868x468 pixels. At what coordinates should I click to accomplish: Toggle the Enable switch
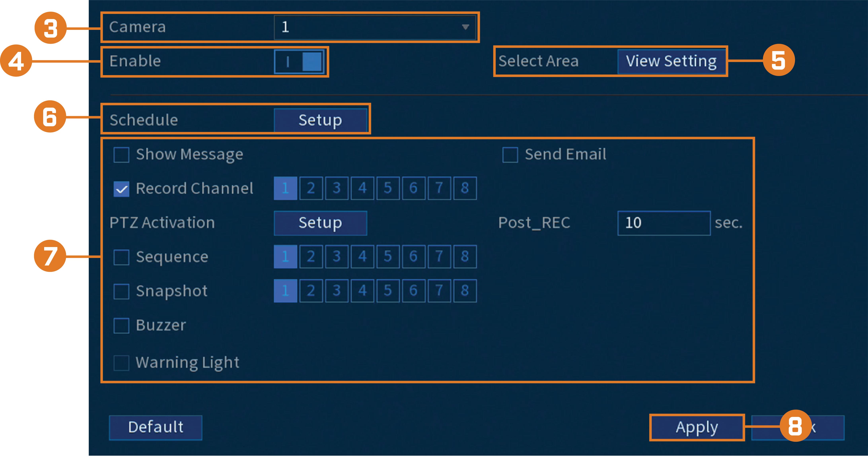tap(299, 62)
